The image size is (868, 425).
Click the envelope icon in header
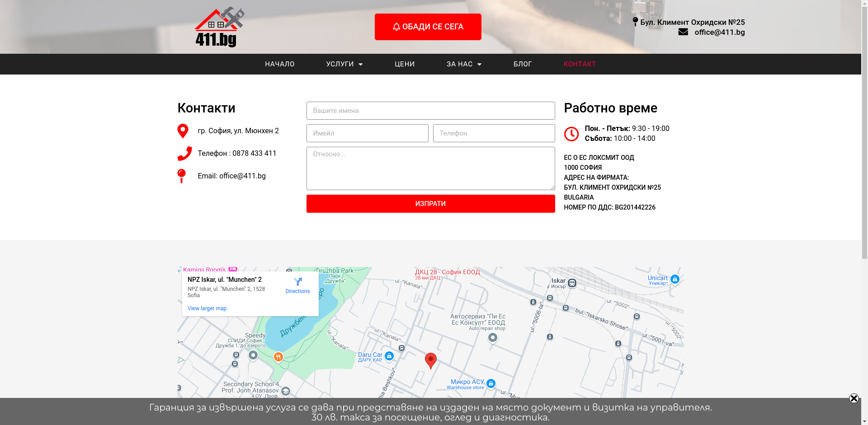[x=683, y=32]
